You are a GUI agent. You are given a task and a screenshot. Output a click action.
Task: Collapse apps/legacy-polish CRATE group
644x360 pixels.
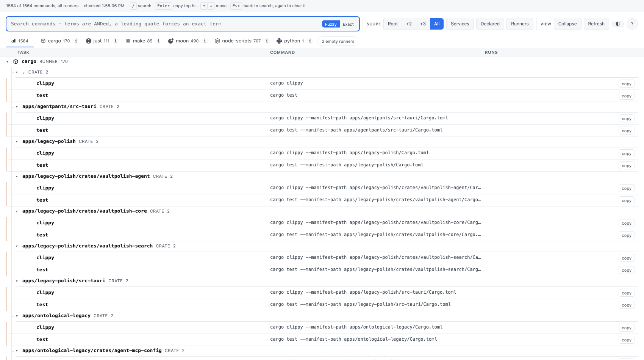17,142
